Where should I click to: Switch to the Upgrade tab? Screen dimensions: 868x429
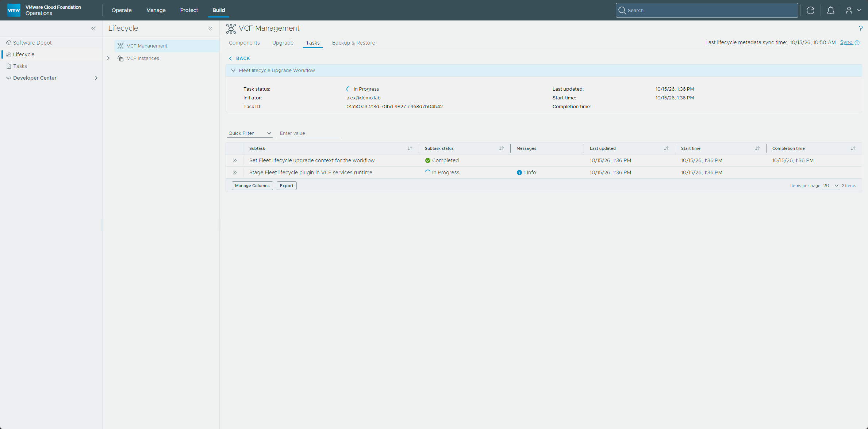[283, 43]
